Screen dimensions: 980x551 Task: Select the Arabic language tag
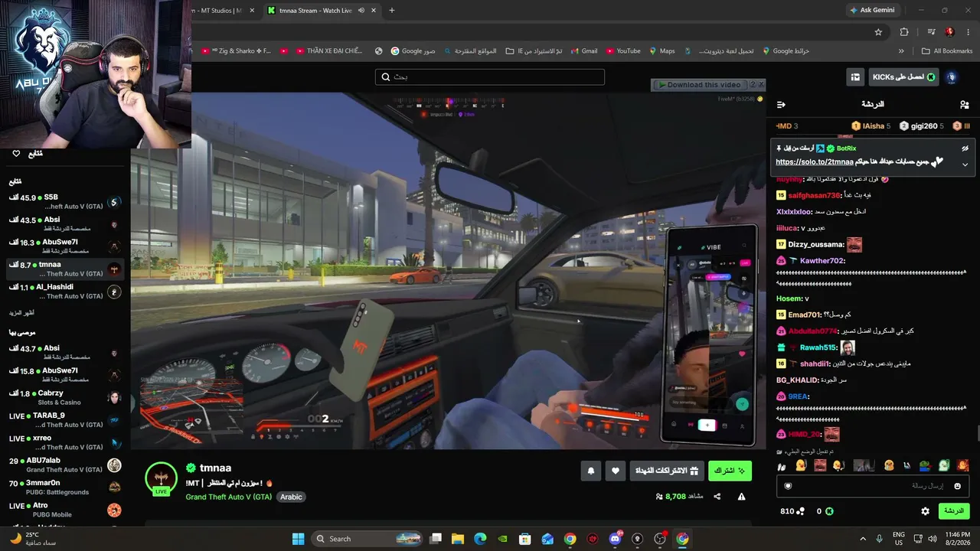pyautogui.click(x=291, y=497)
